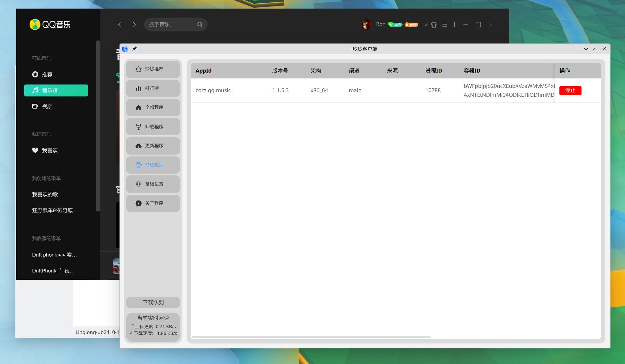The width and height of the screenshot is (625, 364).
Task: Click the 1.1.5.3 version cell
Action: pyautogui.click(x=280, y=90)
